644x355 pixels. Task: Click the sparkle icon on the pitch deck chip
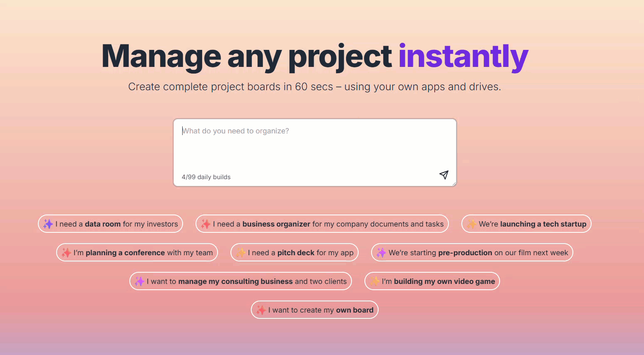240,253
